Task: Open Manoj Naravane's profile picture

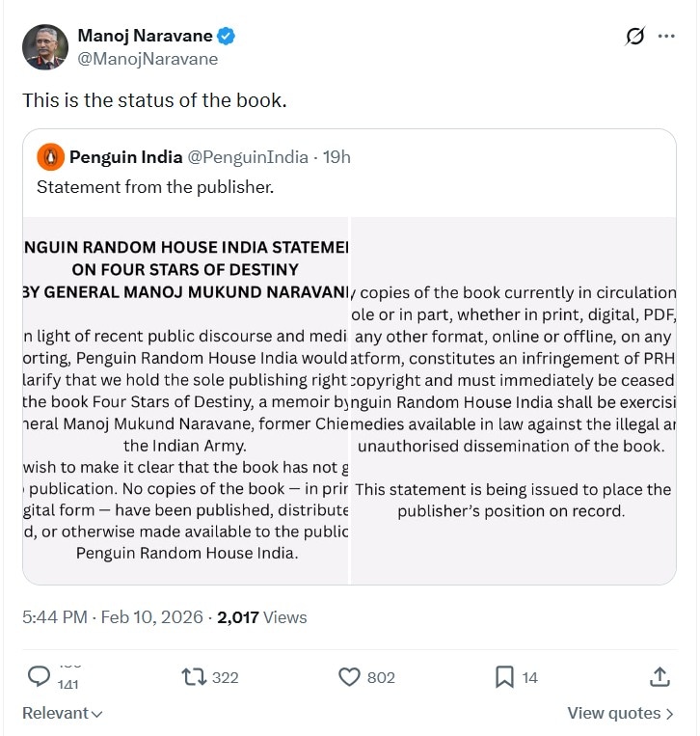Action: pos(45,47)
